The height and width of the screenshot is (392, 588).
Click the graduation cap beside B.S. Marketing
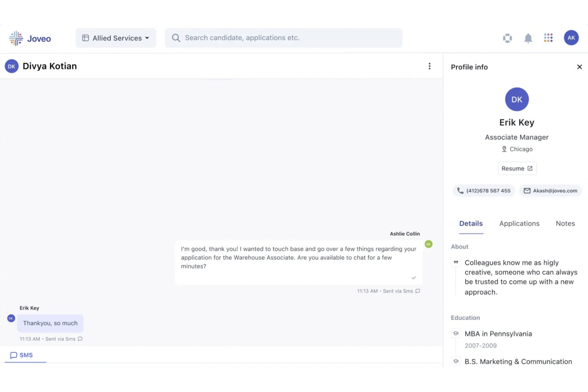[x=456, y=361]
